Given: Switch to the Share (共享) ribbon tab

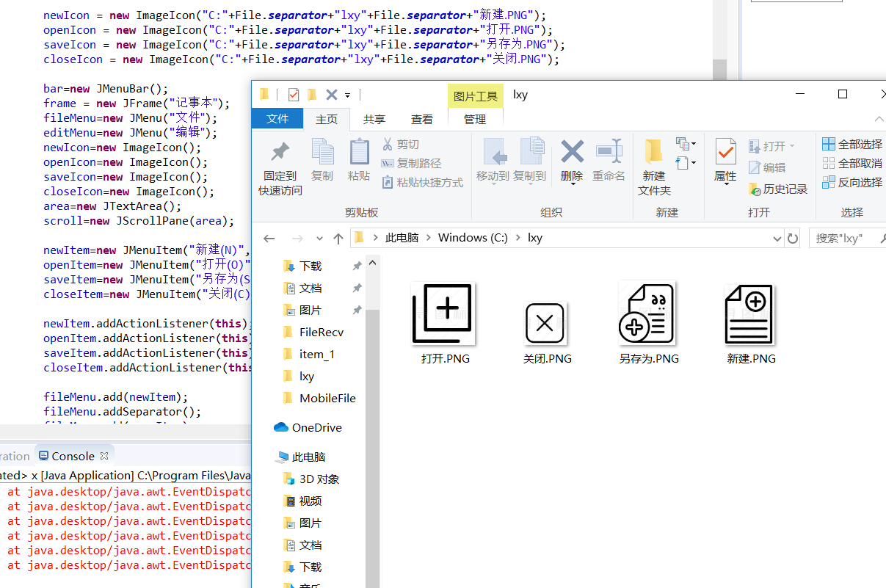Looking at the screenshot, I should point(374,119).
